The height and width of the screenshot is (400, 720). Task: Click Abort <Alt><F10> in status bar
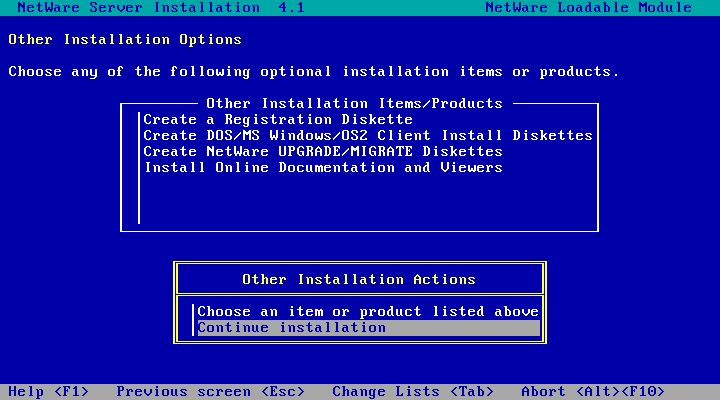tap(593, 392)
